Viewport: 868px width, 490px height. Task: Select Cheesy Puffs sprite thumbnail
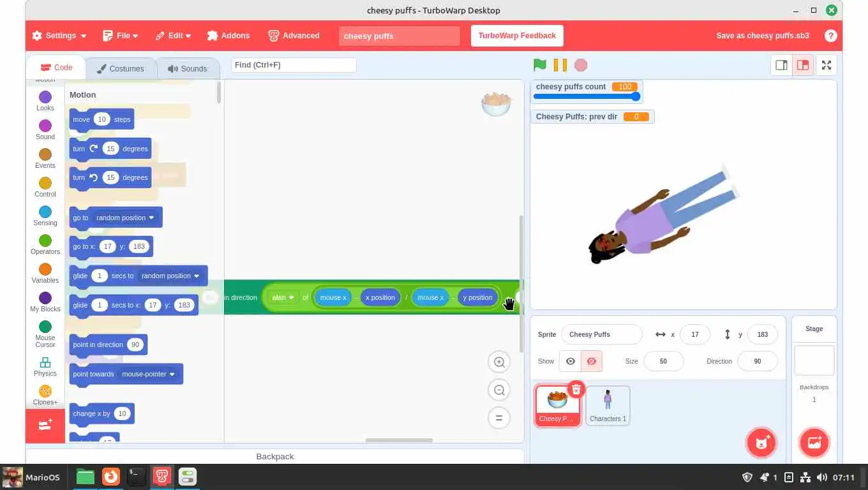(x=557, y=406)
